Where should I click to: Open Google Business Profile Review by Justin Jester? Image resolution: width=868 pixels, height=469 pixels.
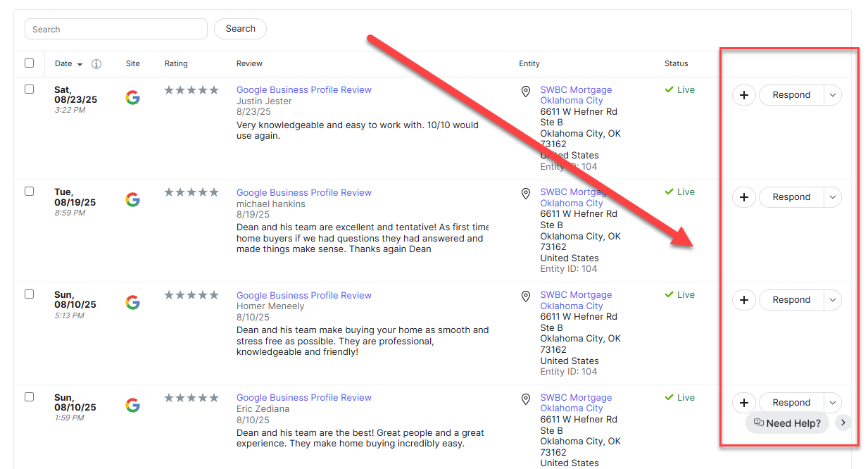point(304,90)
